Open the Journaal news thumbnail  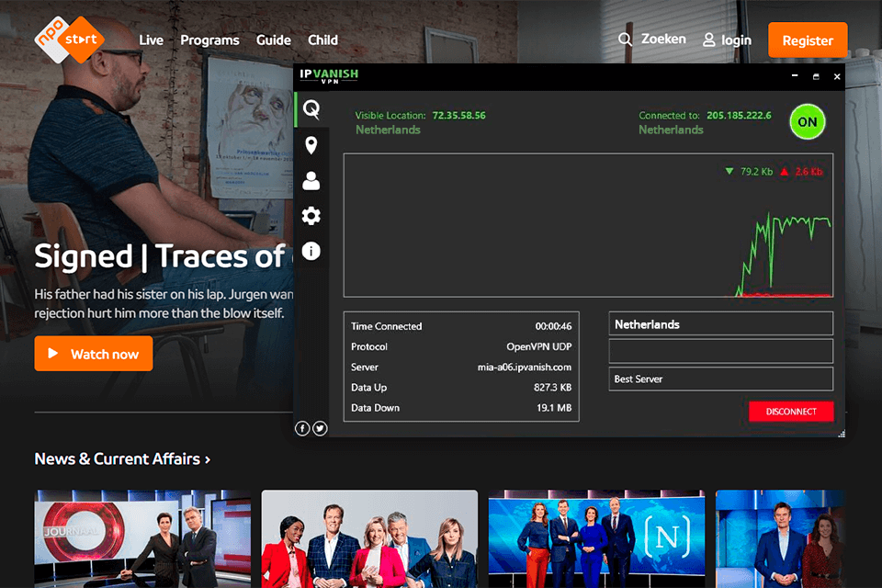[142, 538]
